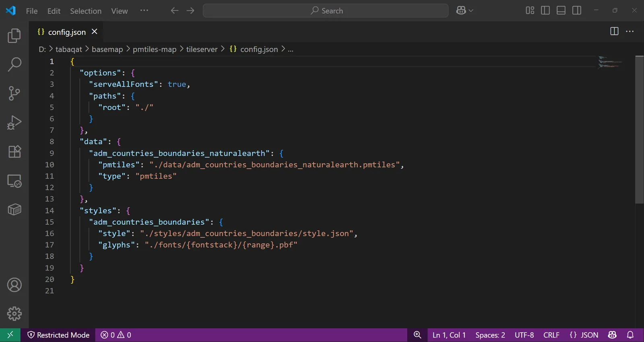644x342 pixels.
Task: Open the File menu
Action: click(x=32, y=11)
